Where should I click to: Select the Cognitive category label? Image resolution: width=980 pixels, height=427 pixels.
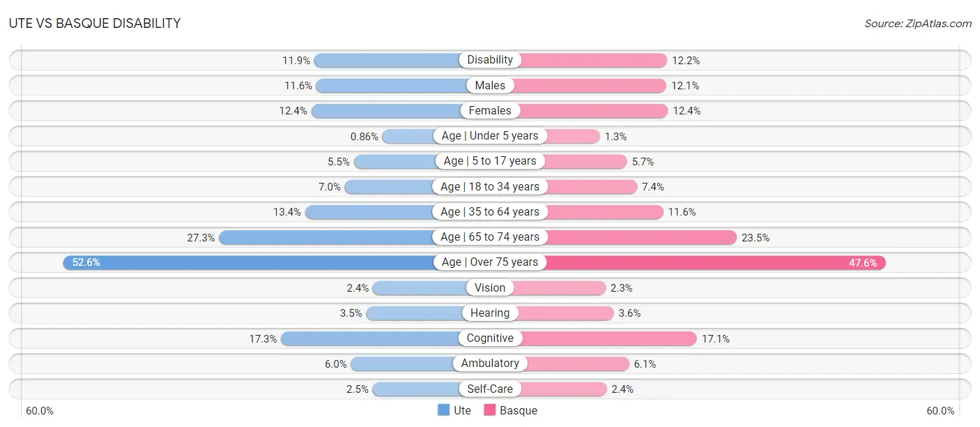[490, 338]
